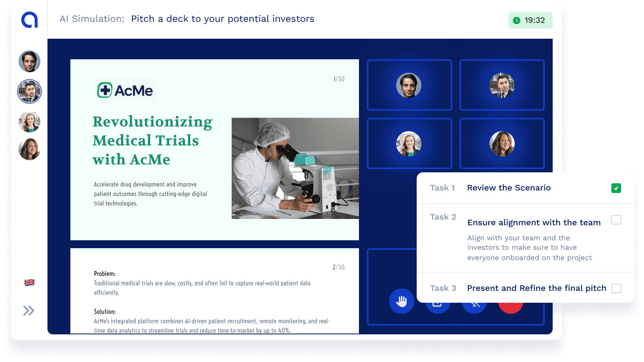Click the 19:32 timer badge

[x=530, y=21]
